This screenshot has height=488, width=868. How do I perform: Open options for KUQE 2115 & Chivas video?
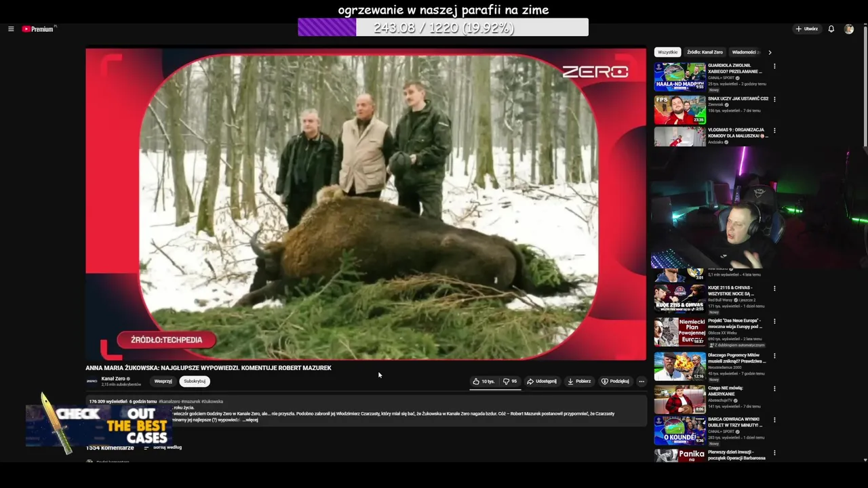[x=774, y=289]
